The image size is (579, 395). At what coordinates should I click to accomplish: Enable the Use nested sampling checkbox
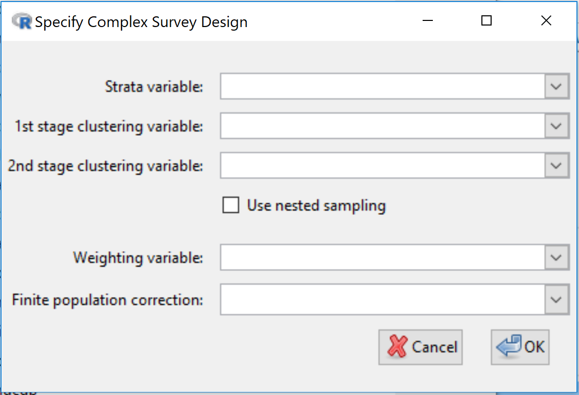[231, 205]
